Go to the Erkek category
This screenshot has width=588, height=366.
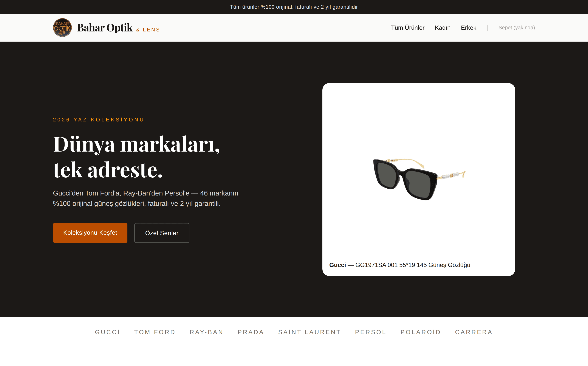click(469, 28)
